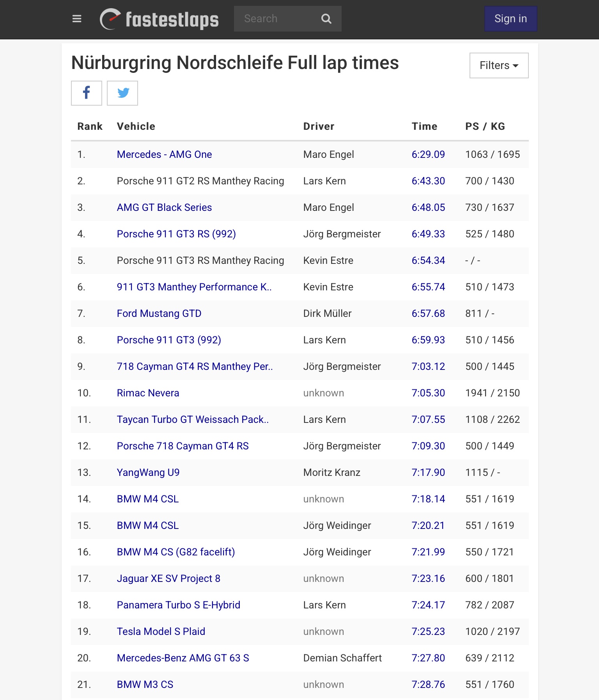Image resolution: width=599 pixels, height=700 pixels.
Task: Open Jaguar XE SV Project 8 link
Action: click(168, 578)
